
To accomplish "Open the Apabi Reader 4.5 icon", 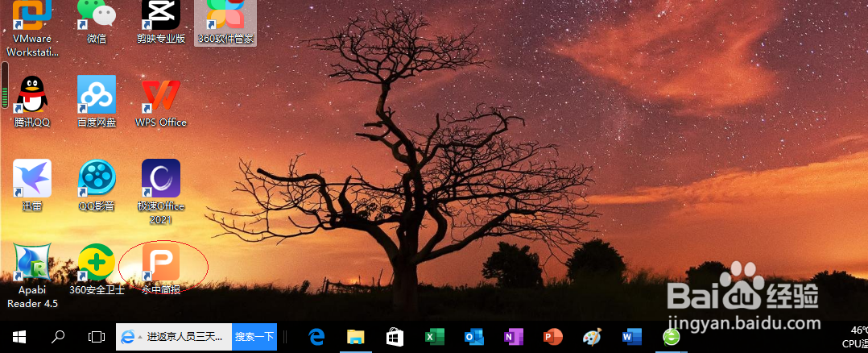I will pyautogui.click(x=32, y=276).
